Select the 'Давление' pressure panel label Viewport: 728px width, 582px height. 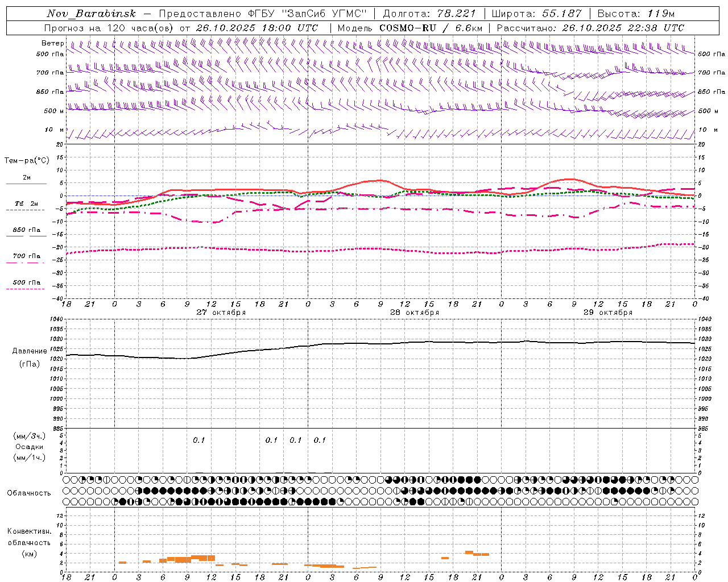[30, 351]
